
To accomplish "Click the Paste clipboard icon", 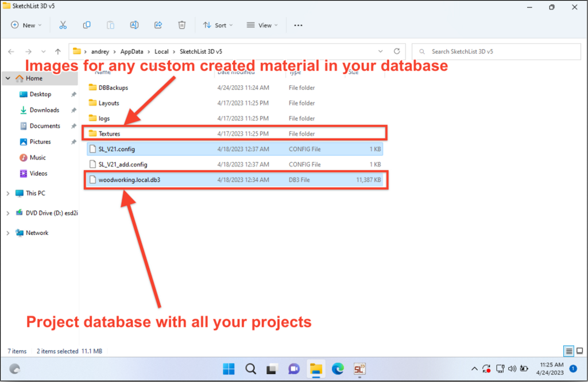I will pyautogui.click(x=110, y=25).
